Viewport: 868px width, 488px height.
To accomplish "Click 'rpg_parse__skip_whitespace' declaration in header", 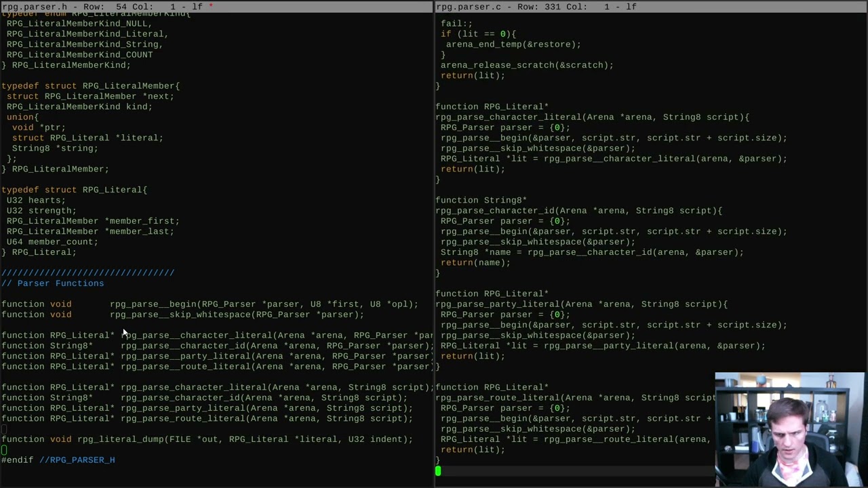I will point(183,314).
